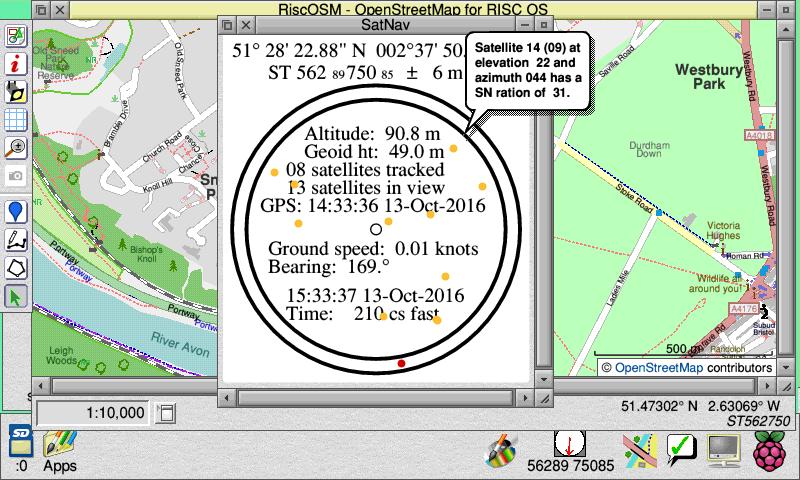
Task: Follow the OpenStreetMap contributors link
Action: [659, 368]
